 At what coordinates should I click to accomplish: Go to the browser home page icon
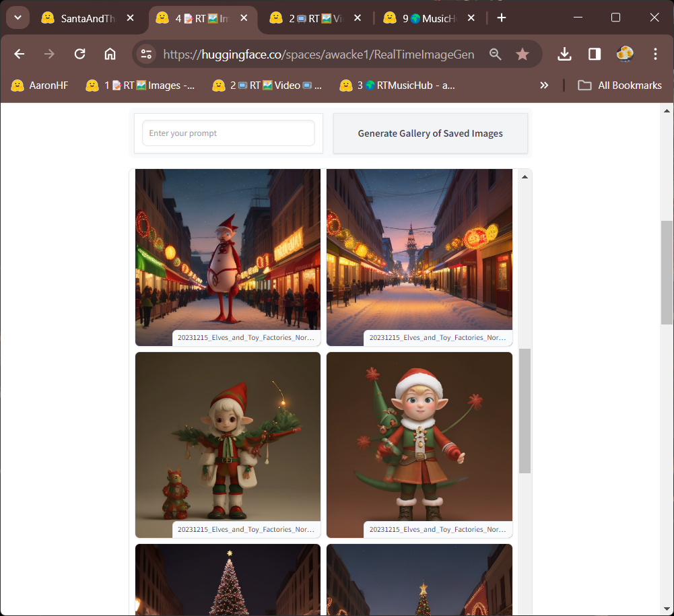pyautogui.click(x=110, y=55)
